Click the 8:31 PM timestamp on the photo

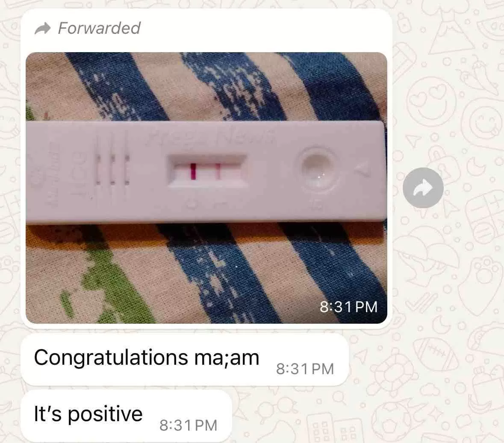click(x=348, y=307)
